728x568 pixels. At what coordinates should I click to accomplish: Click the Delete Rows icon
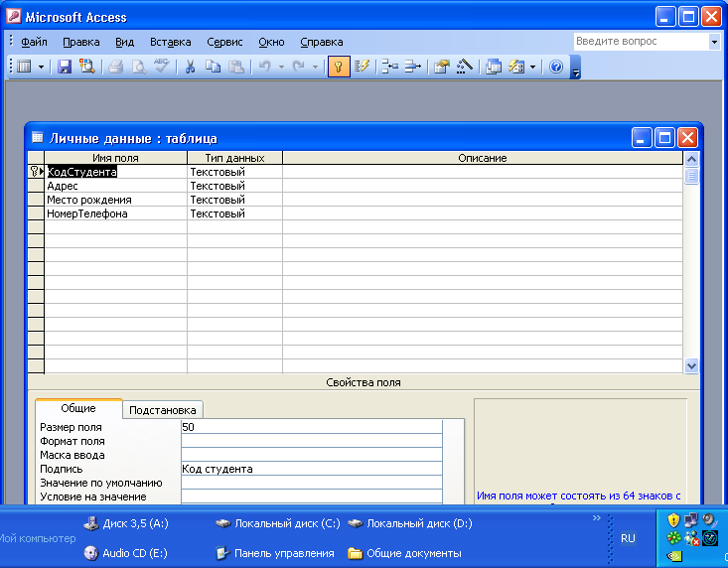click(x=413, y=67)
